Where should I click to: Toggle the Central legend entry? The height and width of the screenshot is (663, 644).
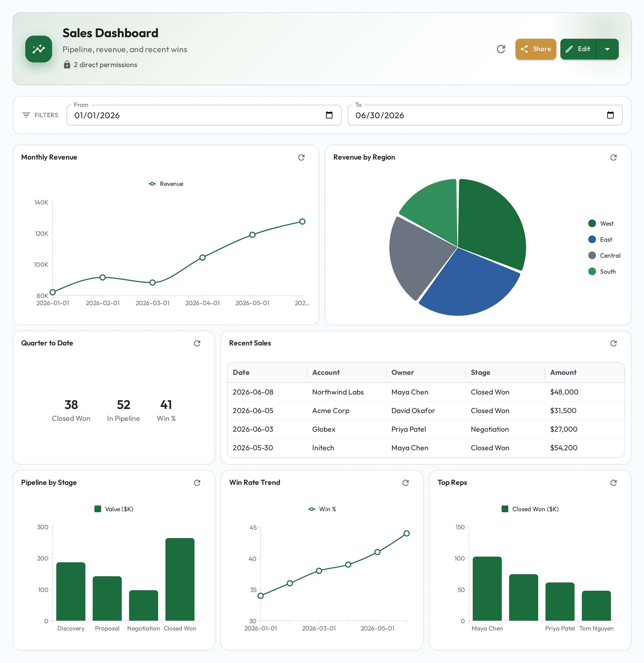[604, 256]
